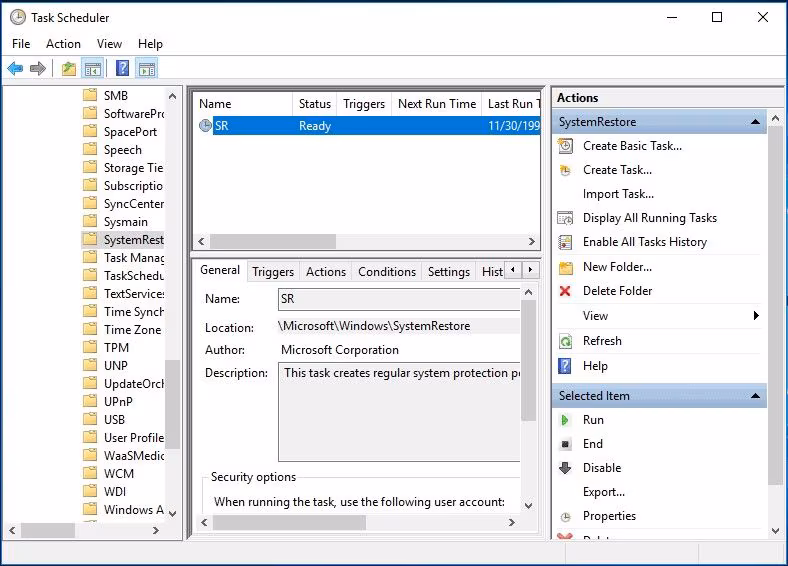Click the Enable All Tasks History icon
The width and height of the screenshot is (788, 566).
[565, 242]
